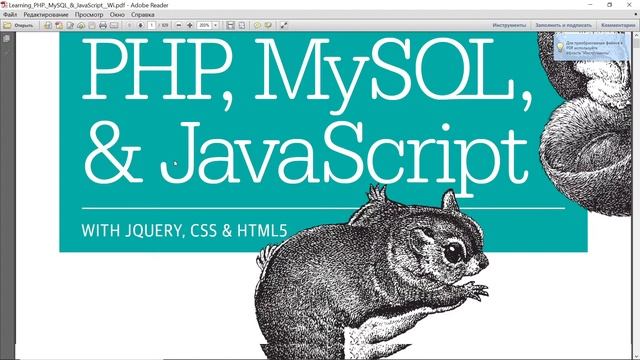This screenshot has height=360, width=640.
Task: Click the lightbulb tip notification
Action: 592,47
